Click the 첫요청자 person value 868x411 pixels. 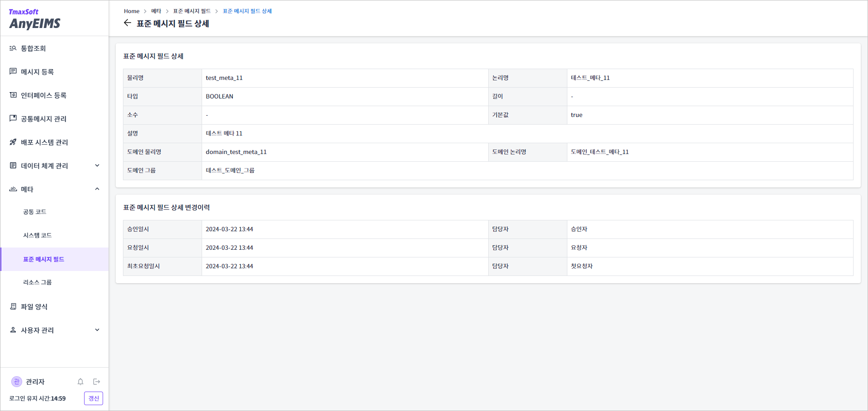(x=581, y=266)
